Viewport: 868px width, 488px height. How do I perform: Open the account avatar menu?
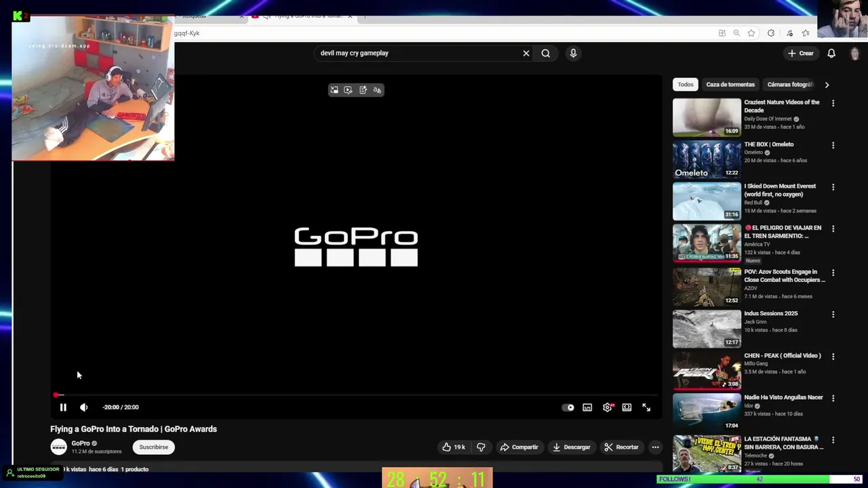click(855, 54)
